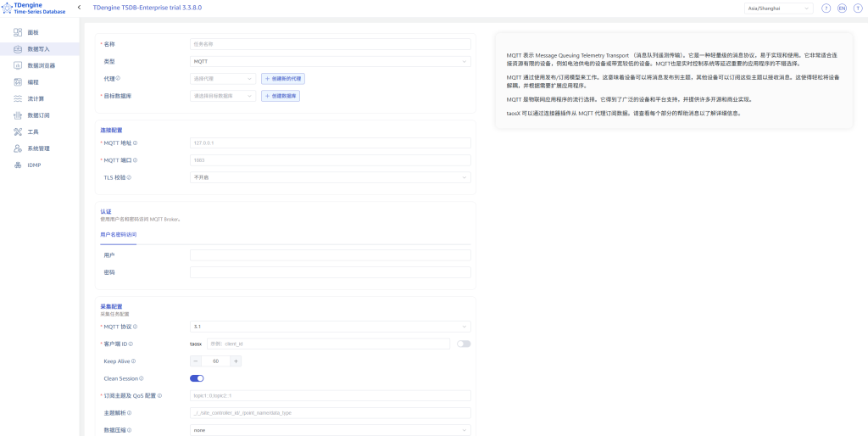Click the info icon beside 订阅主题及 QoS 配置

click(x=159, y=395)
